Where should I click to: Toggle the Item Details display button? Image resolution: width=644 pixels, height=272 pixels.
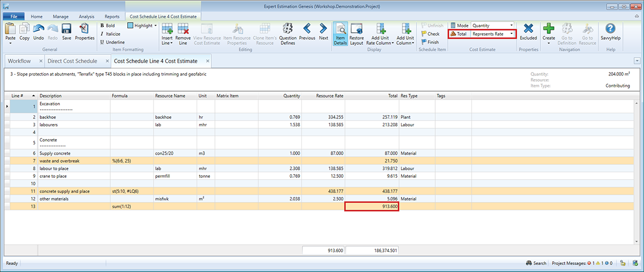point(340,29)
